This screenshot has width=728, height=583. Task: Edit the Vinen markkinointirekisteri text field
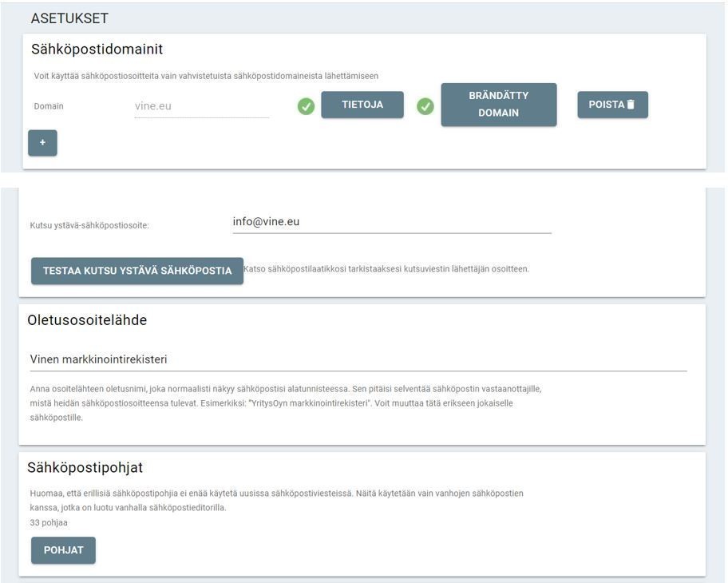tap(358, 359)
